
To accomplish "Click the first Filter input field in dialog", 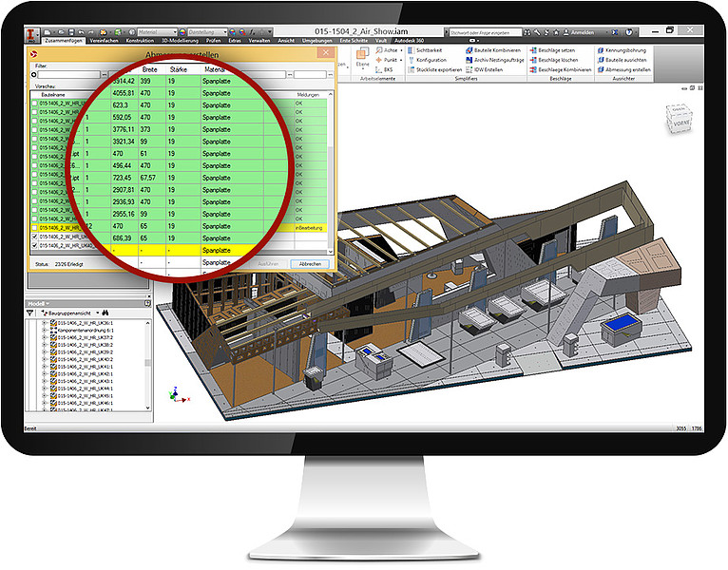I will (68, 75).
